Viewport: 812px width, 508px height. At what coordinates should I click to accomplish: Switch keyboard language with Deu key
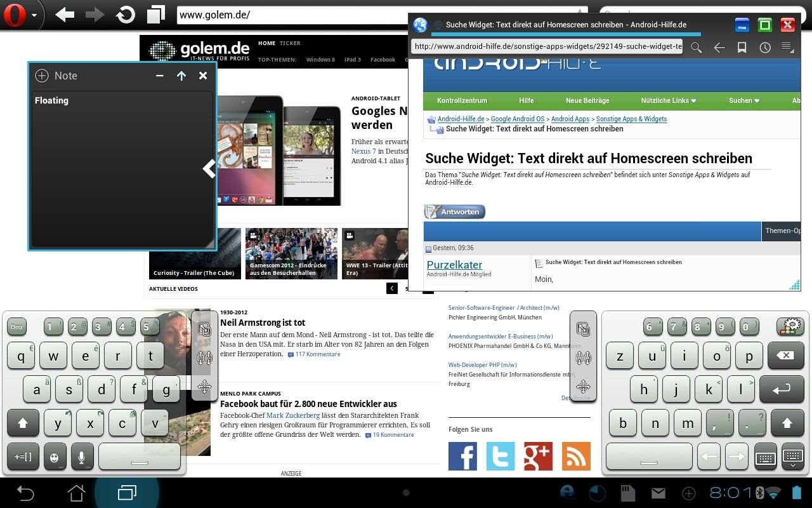click(16, 327)
